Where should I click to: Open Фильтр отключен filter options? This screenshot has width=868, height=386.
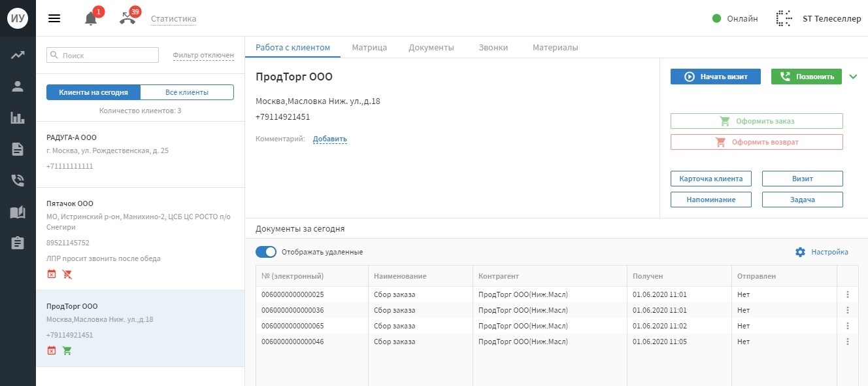[203, 56]
